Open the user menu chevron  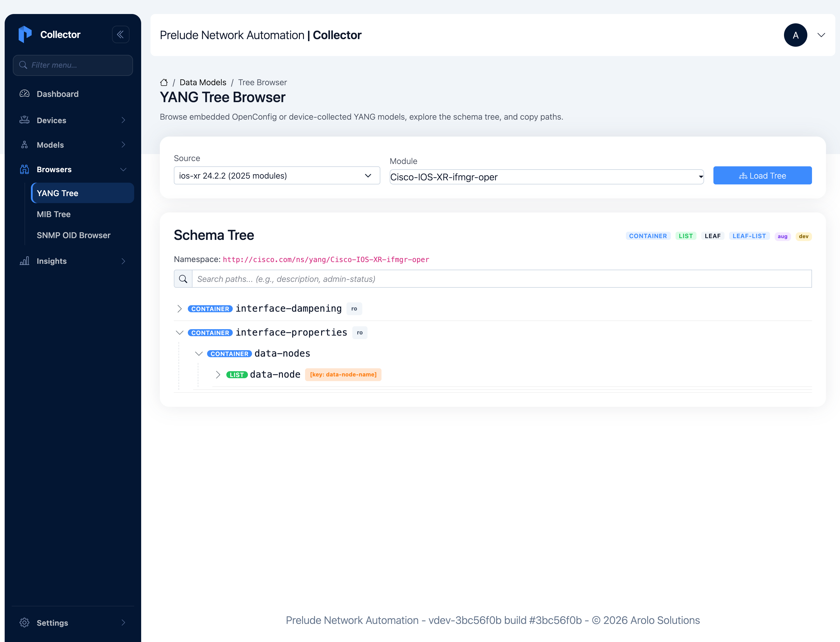click(x=821, y=35)
